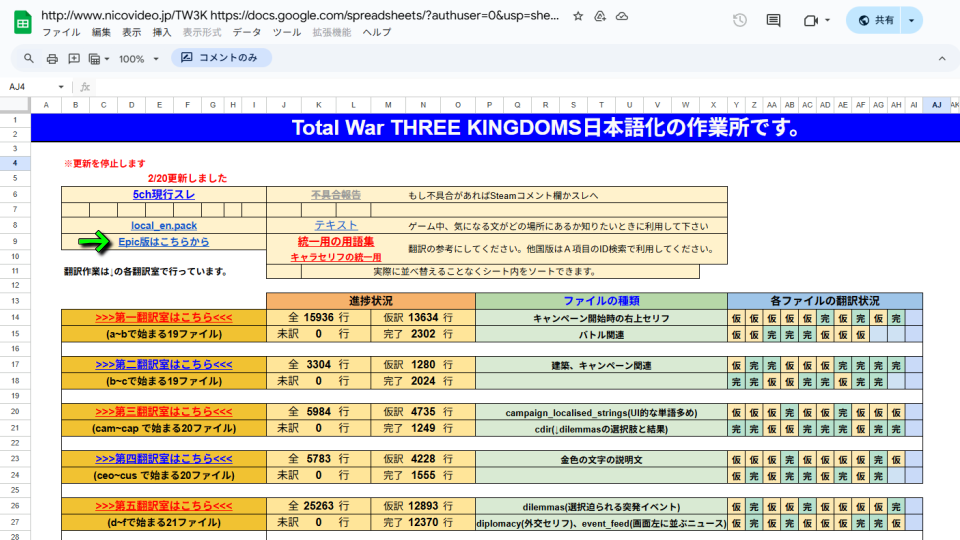960x540 pixels.
Task: Open the 統一用の用語集 link
Action: tap(336, 242)
